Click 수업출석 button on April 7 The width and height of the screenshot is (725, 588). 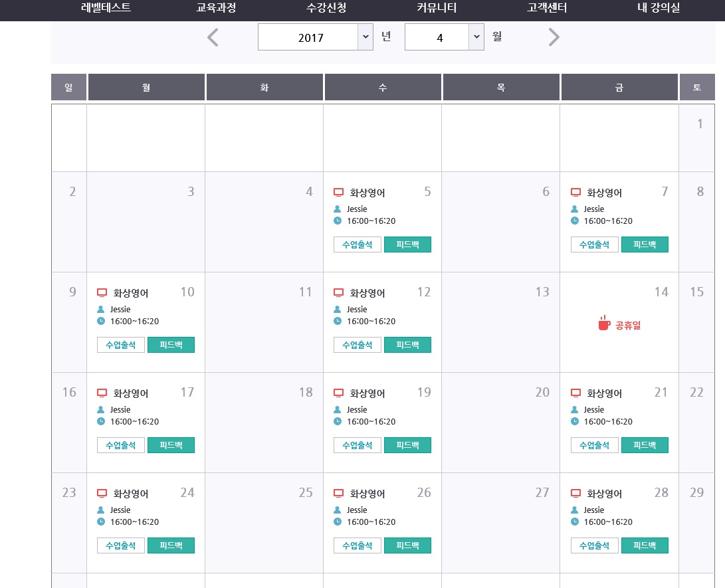click(594, 245)
